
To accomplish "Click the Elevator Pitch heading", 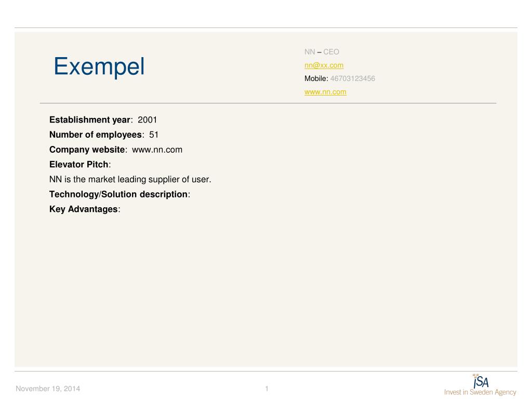I will click(x=79, y=165).
